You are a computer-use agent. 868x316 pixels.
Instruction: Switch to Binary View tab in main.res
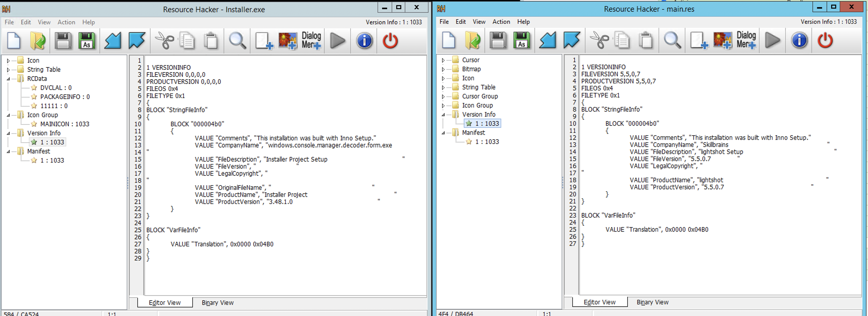coord(652,302)
